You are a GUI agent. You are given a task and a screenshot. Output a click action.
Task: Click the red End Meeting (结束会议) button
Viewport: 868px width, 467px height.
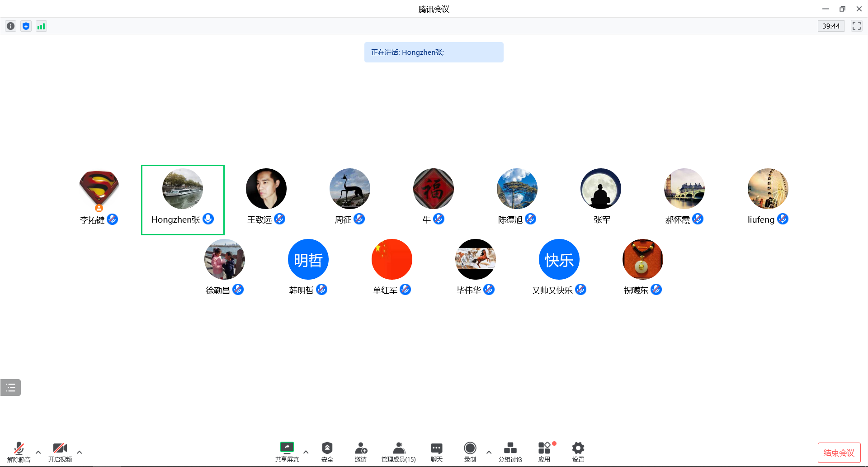(x=839, y=453)
